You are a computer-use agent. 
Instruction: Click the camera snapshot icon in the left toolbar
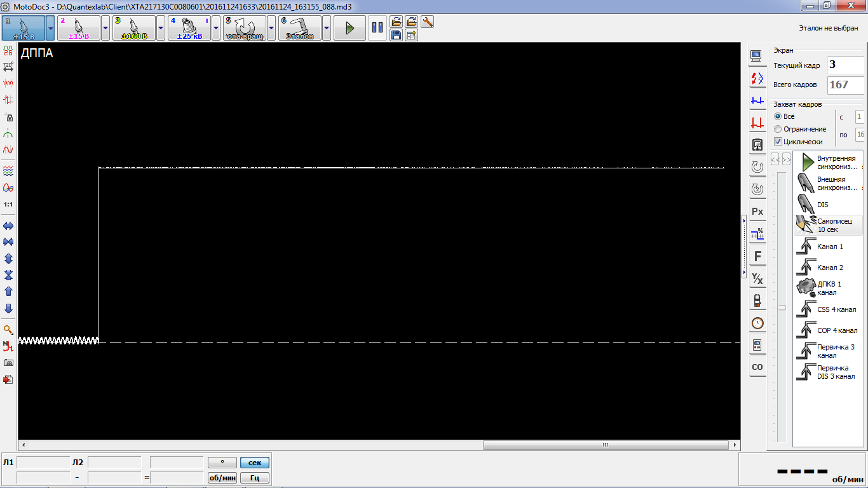(8, 363)
